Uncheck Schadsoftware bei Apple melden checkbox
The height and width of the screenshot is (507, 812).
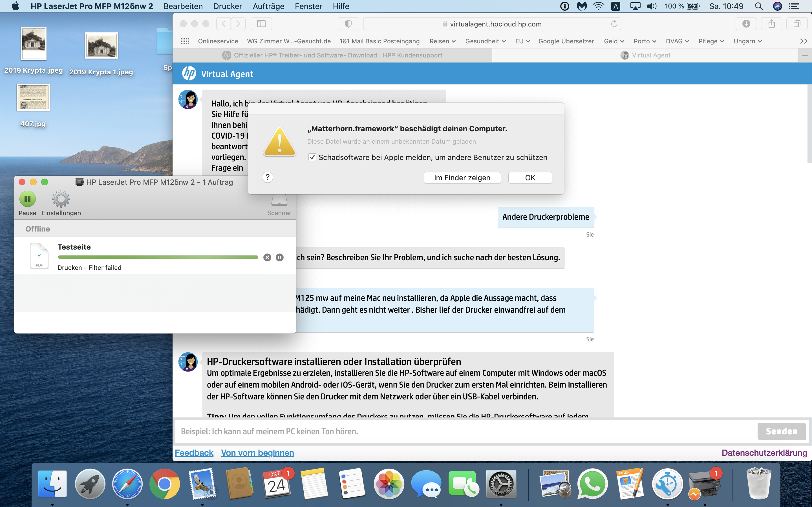(x=312, y=157)
